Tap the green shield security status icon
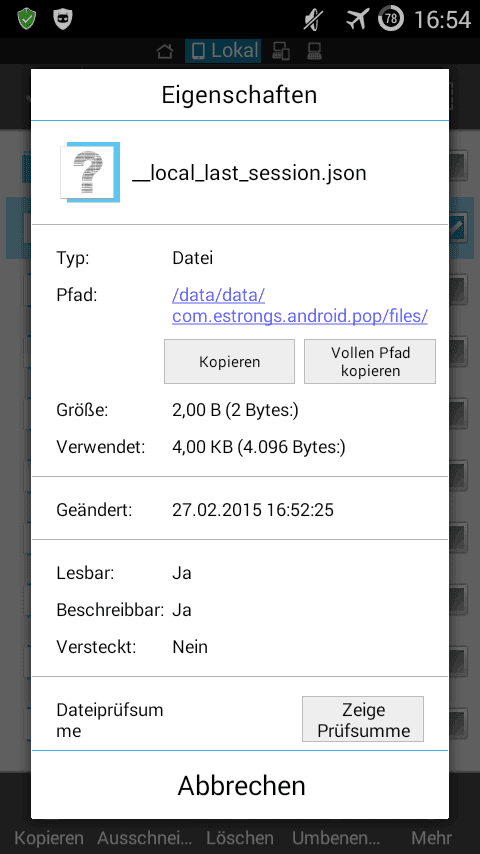The width and height of the screenshot is (480, 854). (x=26, y=19)
